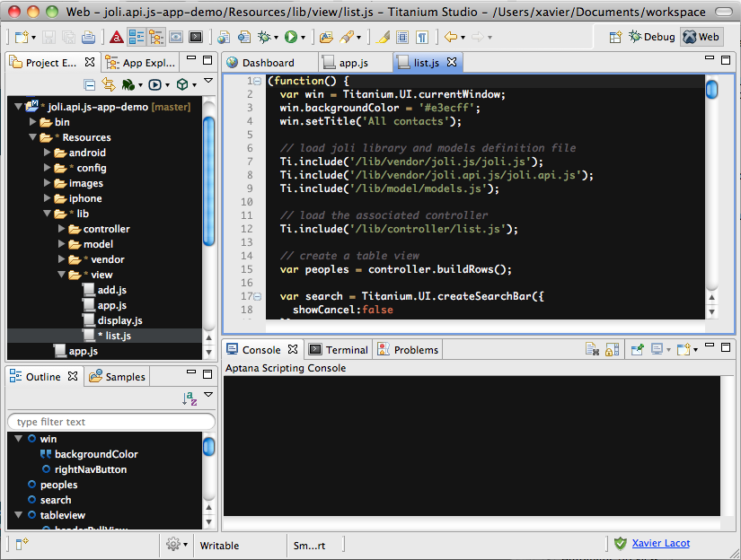The height and width of the screenshot is (560, 741).
Task: Switch to the Debug perspective
Action: click(652, 37)
